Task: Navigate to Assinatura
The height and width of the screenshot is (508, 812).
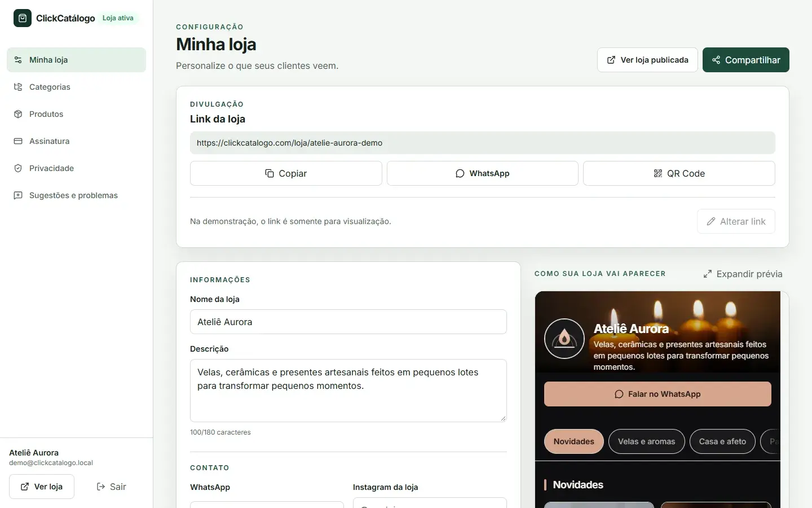Action: [76, 141]
